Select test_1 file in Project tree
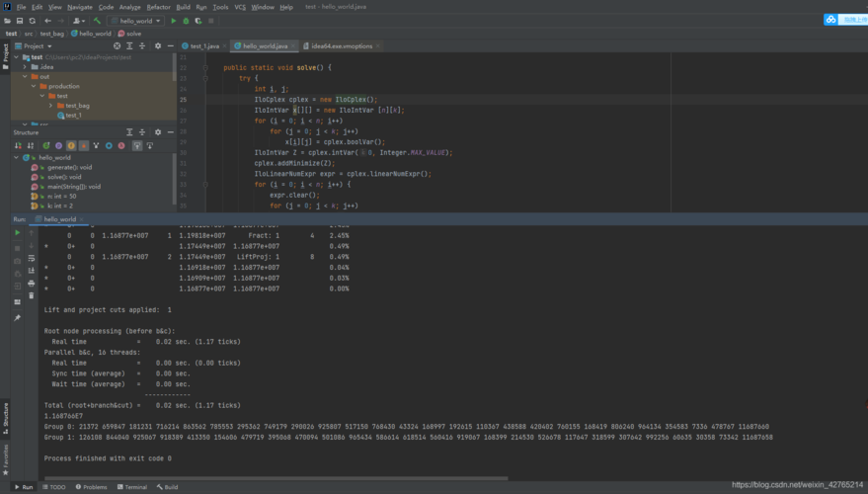Screen dimensions: 868x494 click(73, 116)
